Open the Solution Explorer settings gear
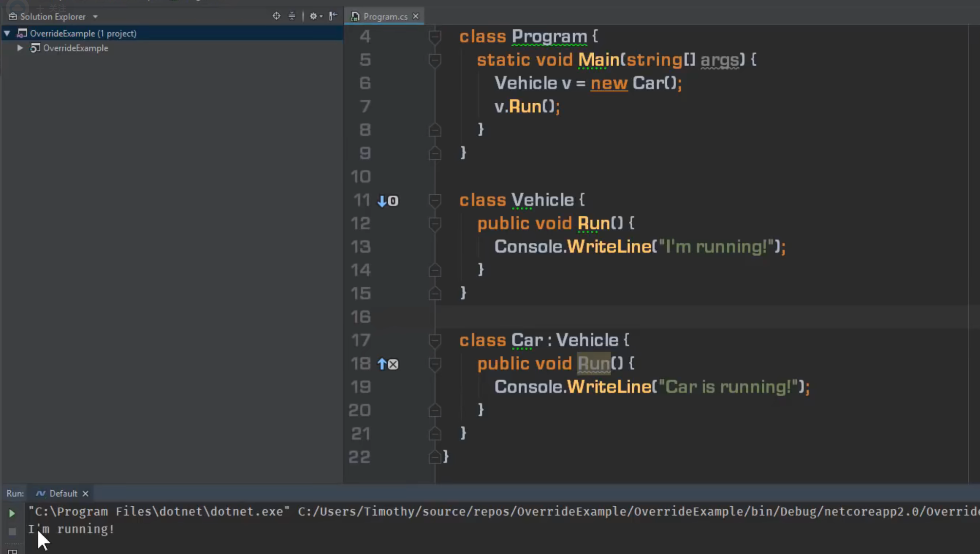980x554 pixels. [x=315, y=16]
